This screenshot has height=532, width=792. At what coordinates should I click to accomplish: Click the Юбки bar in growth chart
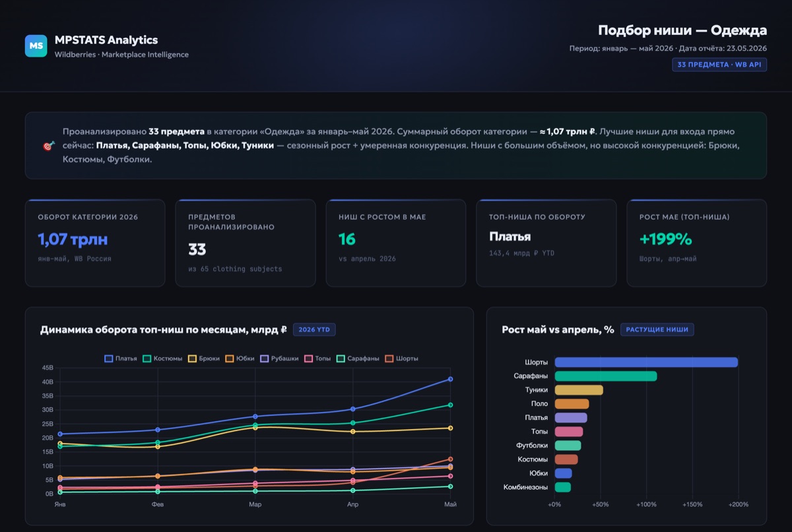point(564,473)
